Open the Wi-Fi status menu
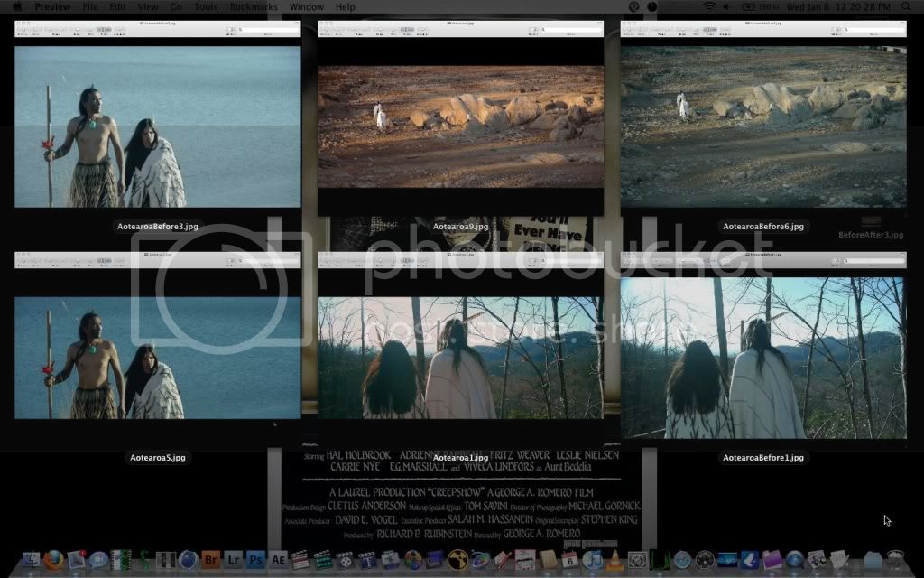The width and height of the screenshot is (924, 578). (709, 6)
